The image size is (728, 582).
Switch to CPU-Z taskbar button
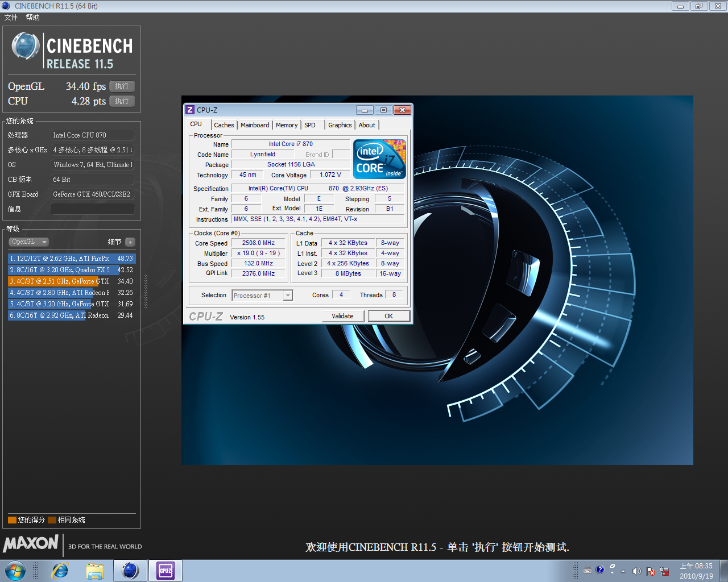point(166,571)
